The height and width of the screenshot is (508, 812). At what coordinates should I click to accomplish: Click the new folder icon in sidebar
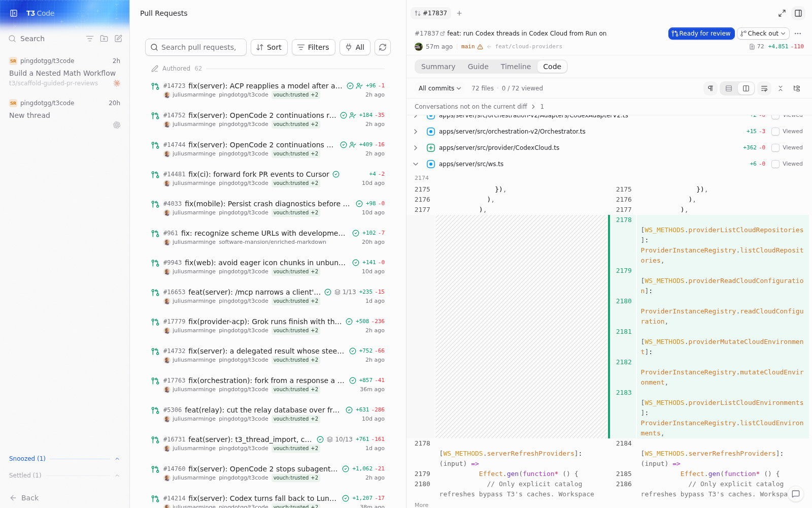coord(104,39)
